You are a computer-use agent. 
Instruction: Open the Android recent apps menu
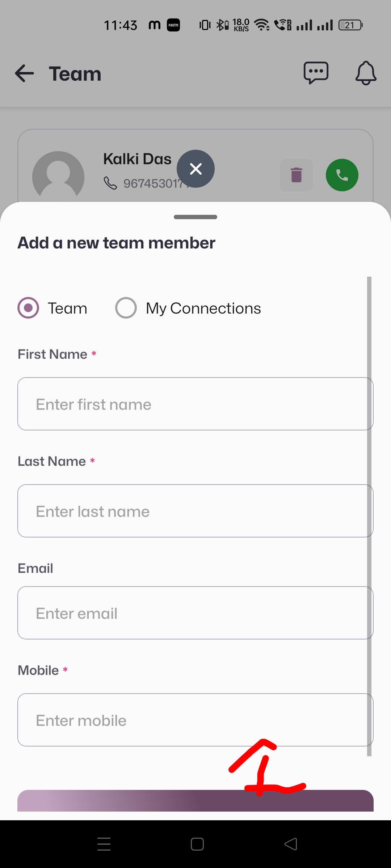tap(104, 844)
